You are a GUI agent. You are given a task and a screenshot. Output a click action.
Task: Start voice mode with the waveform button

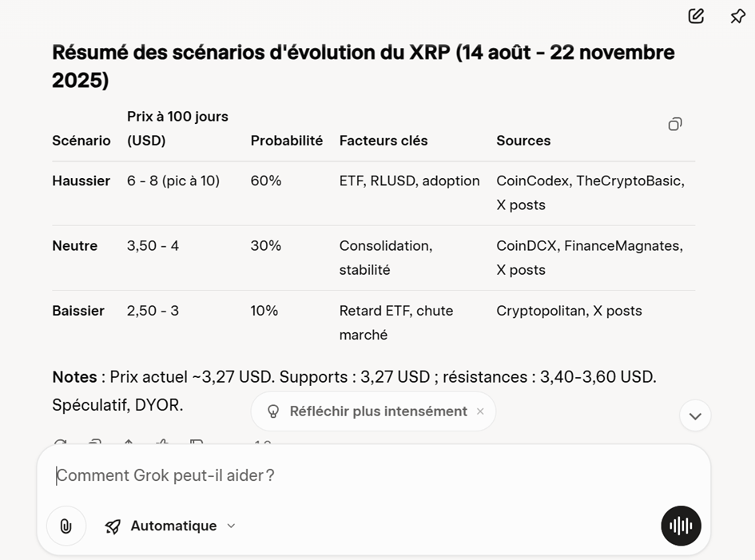681,526
